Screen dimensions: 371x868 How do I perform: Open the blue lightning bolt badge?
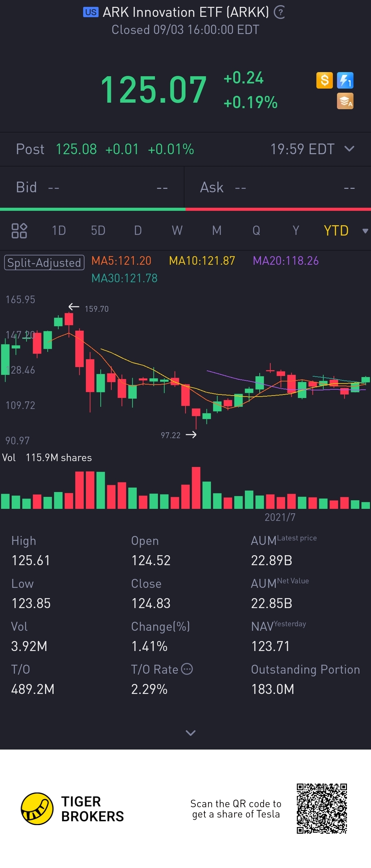(x=345, y=80)
